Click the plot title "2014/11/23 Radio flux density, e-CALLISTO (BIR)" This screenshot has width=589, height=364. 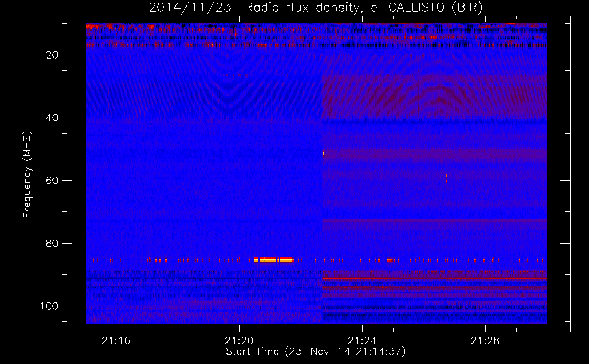316,8
